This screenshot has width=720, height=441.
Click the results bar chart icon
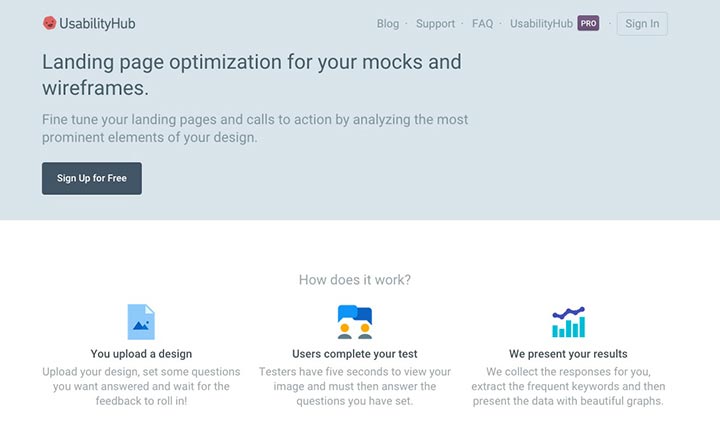(x=568, y=322)
